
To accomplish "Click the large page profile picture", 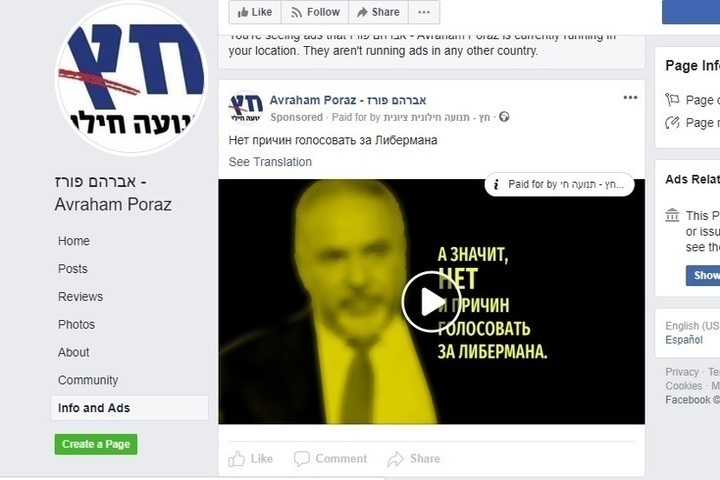I will tap(131, 78).
